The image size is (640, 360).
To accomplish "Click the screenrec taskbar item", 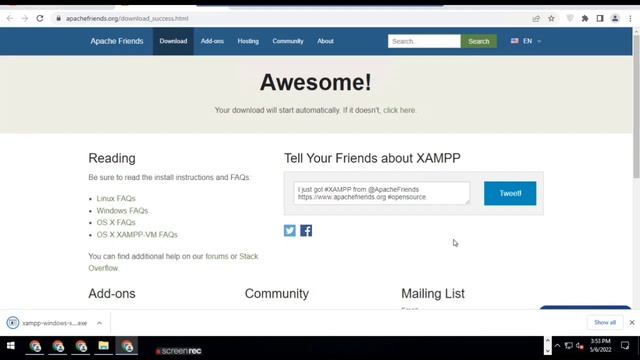I will click(178, 351).
